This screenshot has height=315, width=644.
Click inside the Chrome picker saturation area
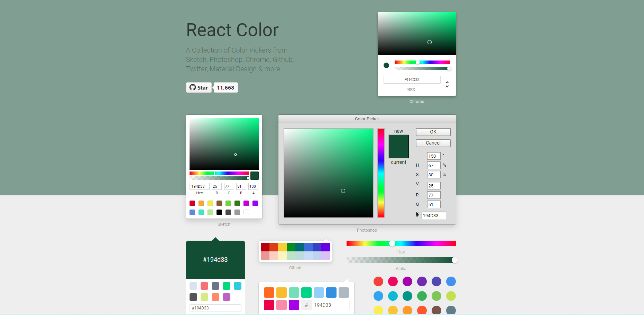point(417,34)
